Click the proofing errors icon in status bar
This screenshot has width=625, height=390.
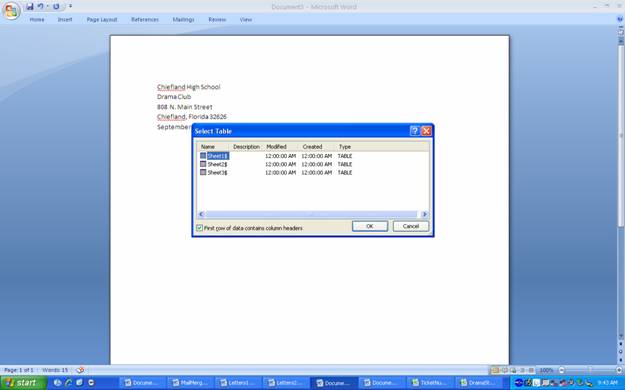pos(80,370)
